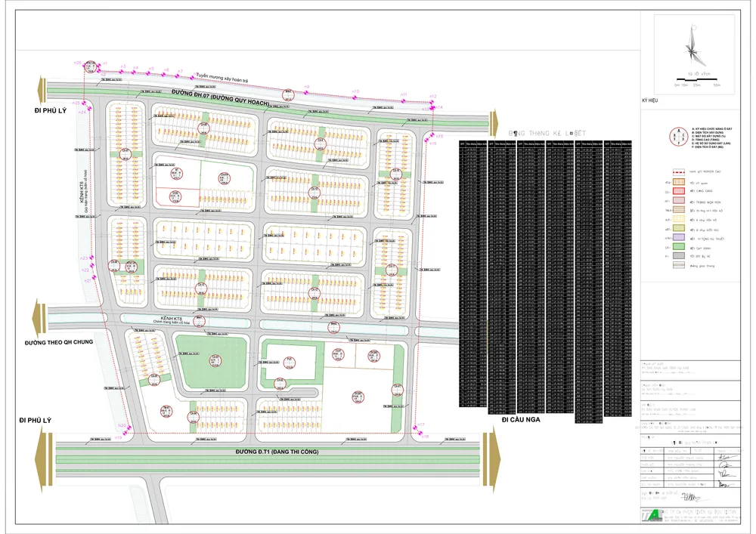Viewport: 756px width, 534px height.
Task: Select the red dashed boundary legend swatch
Action: click(x=679, y=172)
